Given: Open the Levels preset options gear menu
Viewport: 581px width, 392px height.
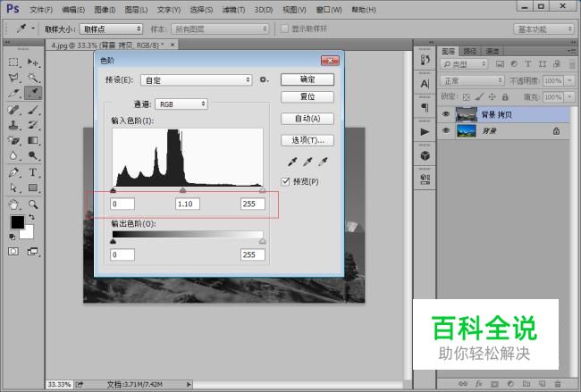Looking at the screenshot, I should pyautogui.click(x=264, y=79).
